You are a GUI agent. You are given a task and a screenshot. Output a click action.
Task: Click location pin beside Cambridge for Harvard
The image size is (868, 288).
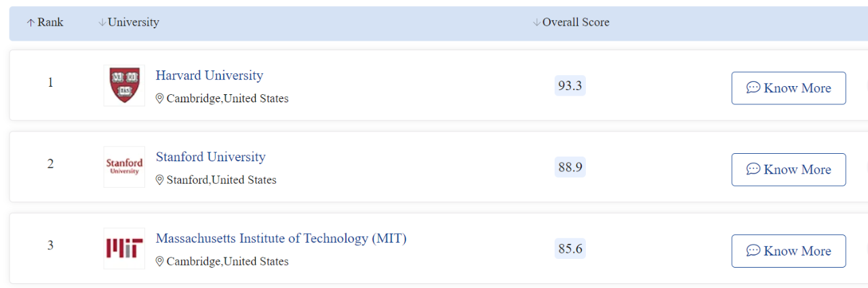click(160, 99)
